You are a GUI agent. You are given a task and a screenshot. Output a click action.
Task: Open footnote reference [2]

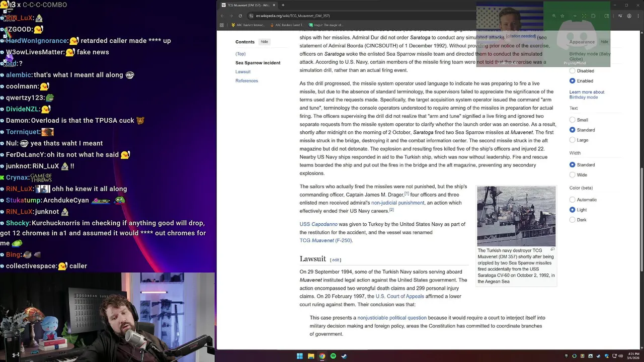pyautogui.click(x=391, y=210)
